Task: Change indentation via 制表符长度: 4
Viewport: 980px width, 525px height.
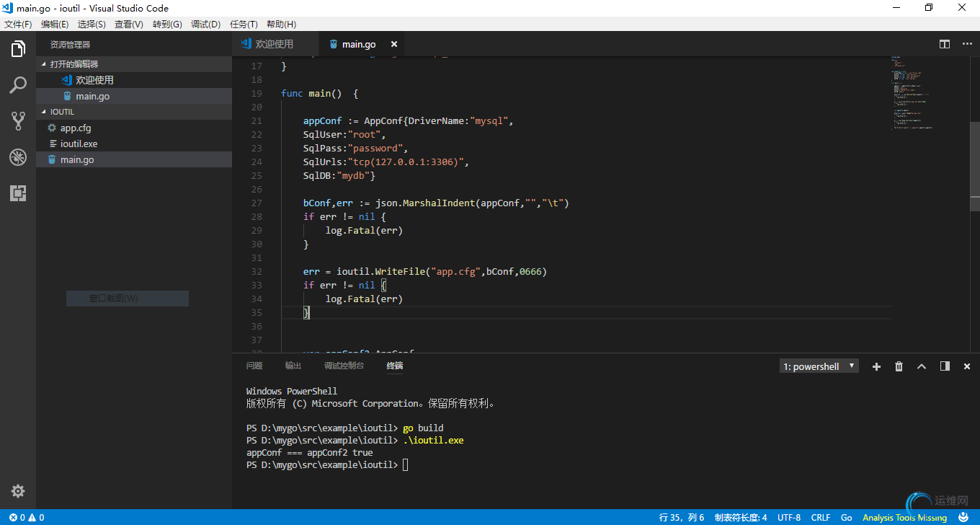Action: coord(741,517)
